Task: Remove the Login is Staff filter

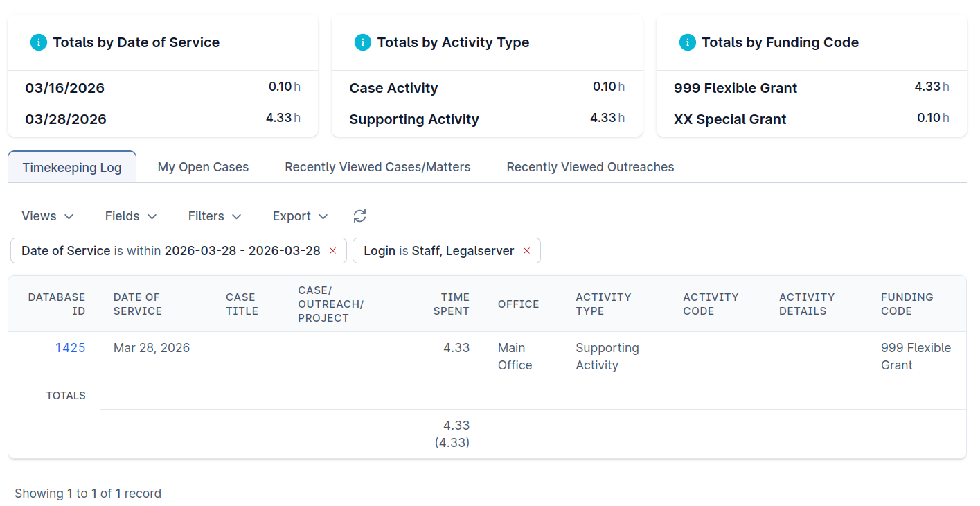Action: [x=526, y=251]
